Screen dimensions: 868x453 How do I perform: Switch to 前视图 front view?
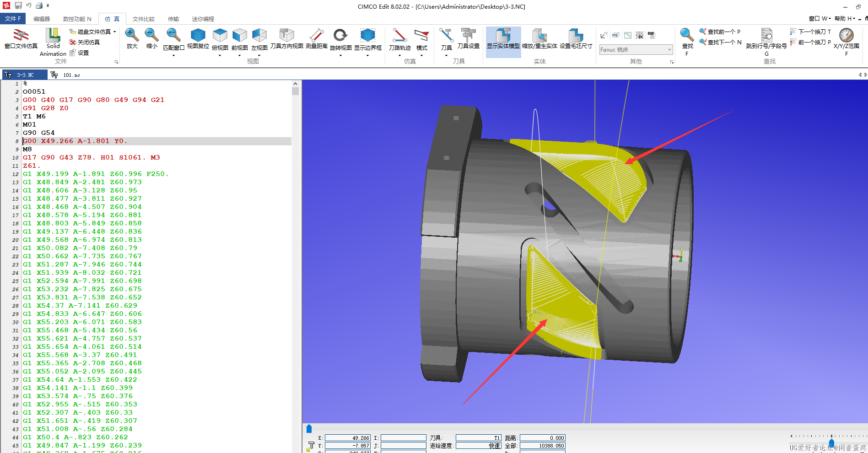tap(240, 39)
